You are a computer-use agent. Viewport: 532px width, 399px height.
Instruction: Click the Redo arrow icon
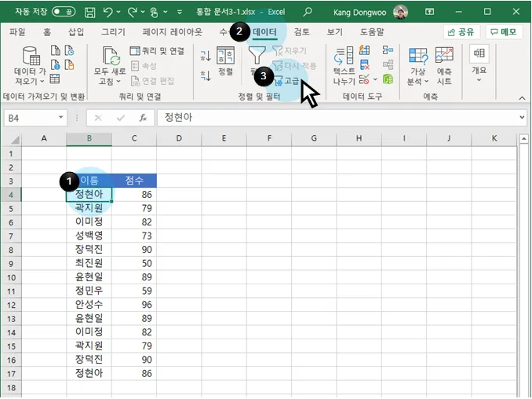(133, 13)
